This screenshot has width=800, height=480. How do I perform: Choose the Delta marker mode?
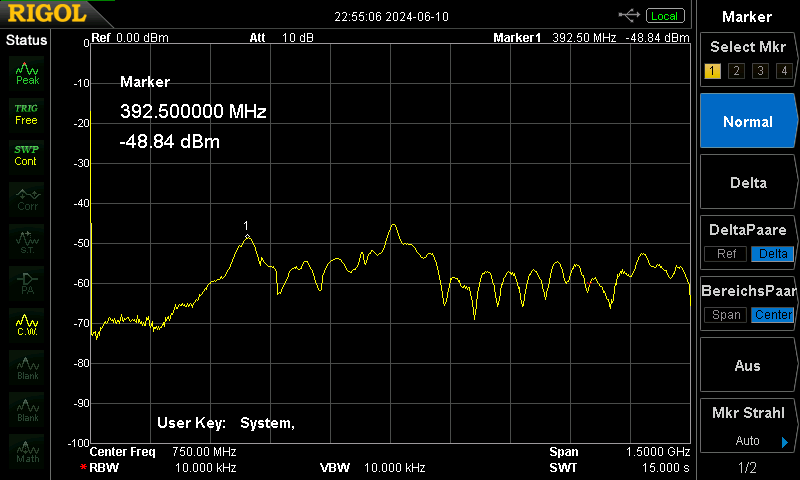[x=747, y=182]
